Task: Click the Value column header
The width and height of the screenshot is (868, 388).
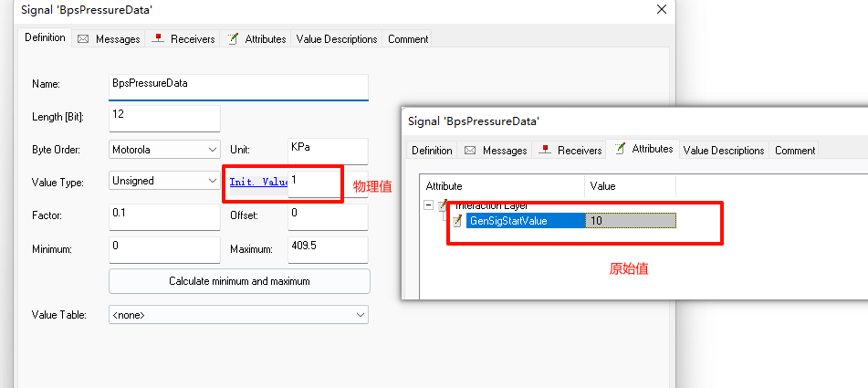Action: pos(631,186)
